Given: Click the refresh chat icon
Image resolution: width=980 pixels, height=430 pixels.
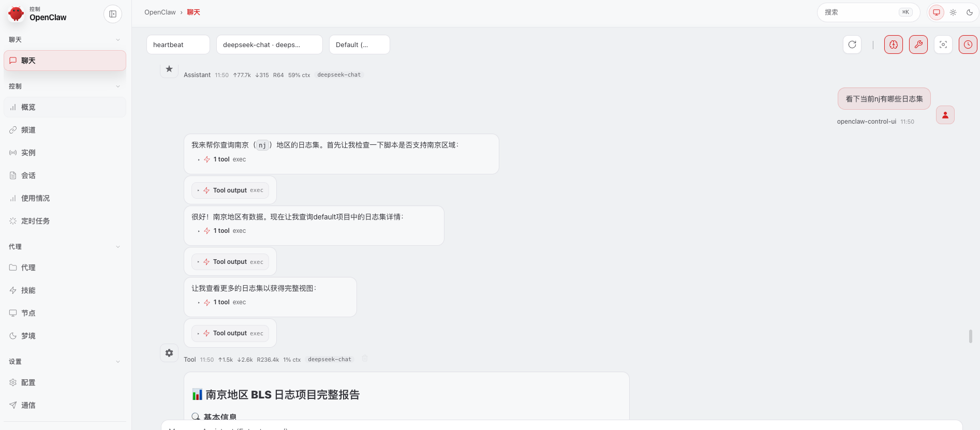Looking at the screenshot, I should (x=852, y=45).
